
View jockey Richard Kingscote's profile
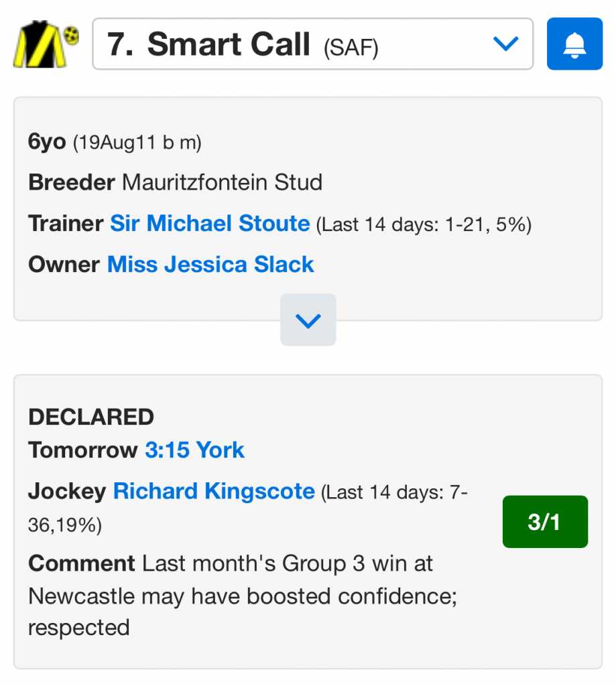(x=214, y=491)
